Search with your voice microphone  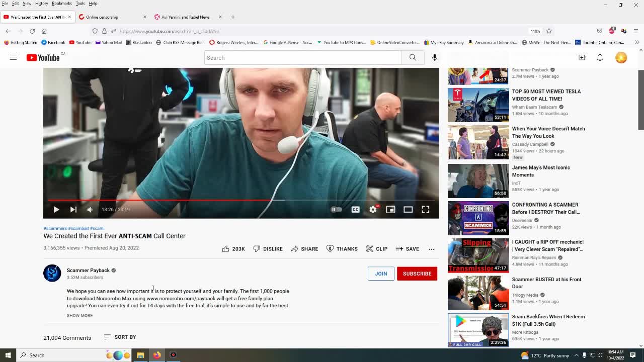tap(435, 58)
